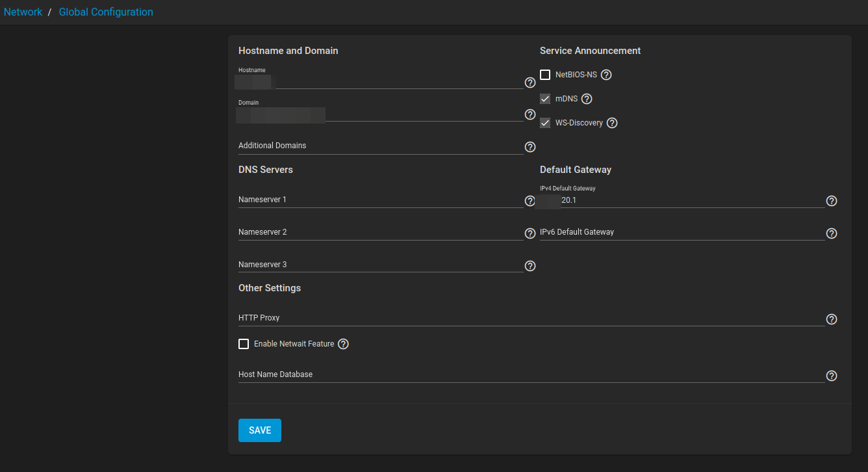Viewport: 868px width, 472px height.
Task: Show help for Nameserver 2
Action: click(530, 233)
